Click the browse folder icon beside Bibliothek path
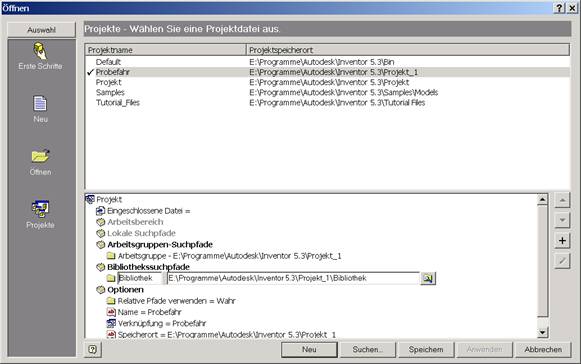Image resolution: width=581 pixels, height=364 pixels. pos(428,278)
